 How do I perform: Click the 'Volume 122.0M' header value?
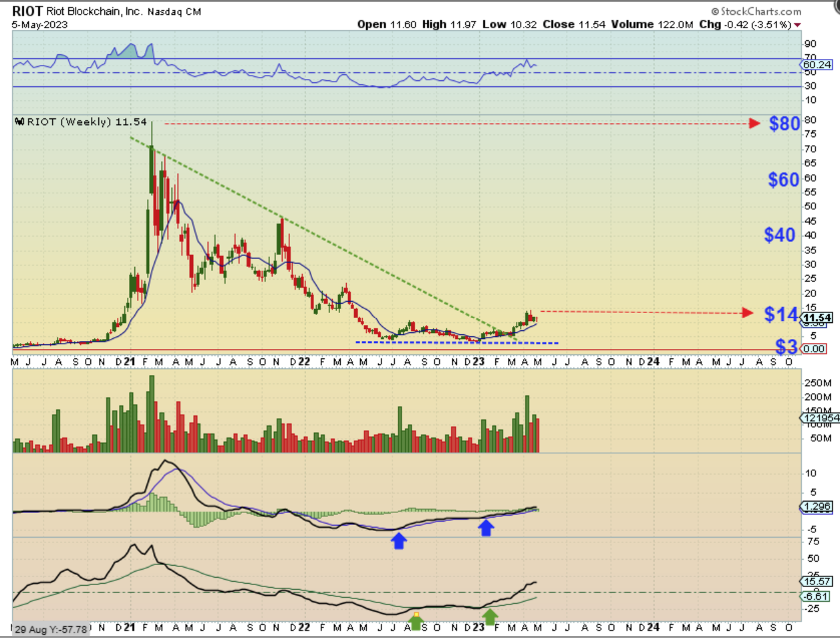pyautogui.click(x=652, y=24)
